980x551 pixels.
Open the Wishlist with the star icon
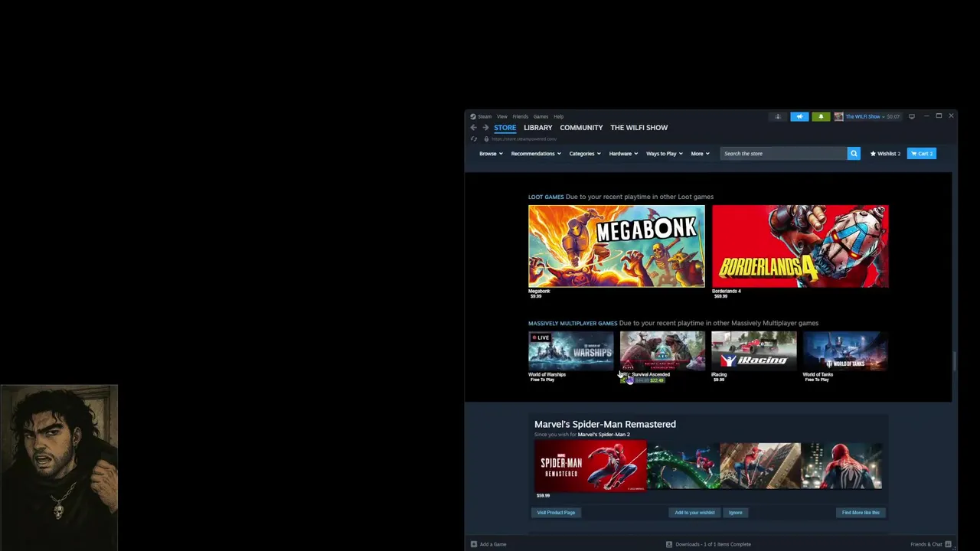tap(885, 154)
